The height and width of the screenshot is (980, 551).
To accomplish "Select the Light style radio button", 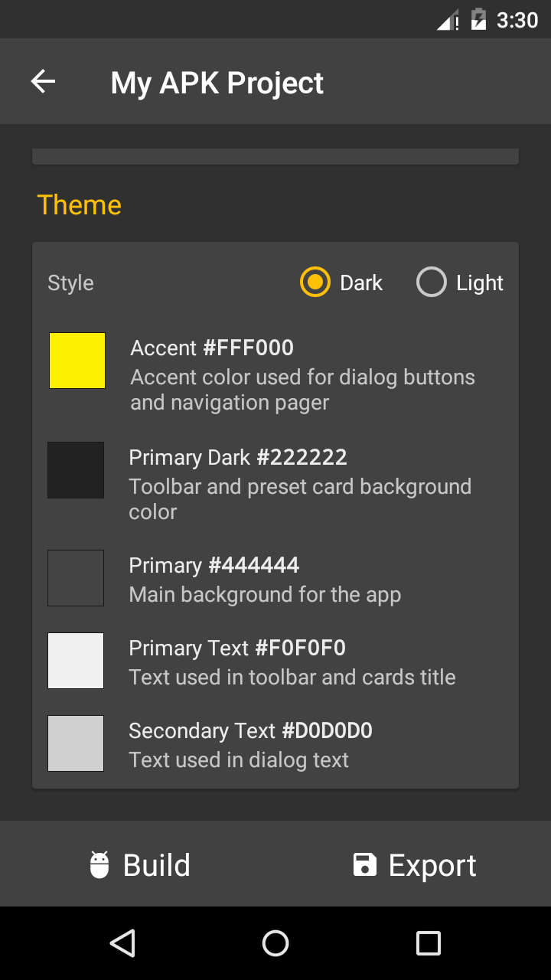I will [x=432, y=283].
